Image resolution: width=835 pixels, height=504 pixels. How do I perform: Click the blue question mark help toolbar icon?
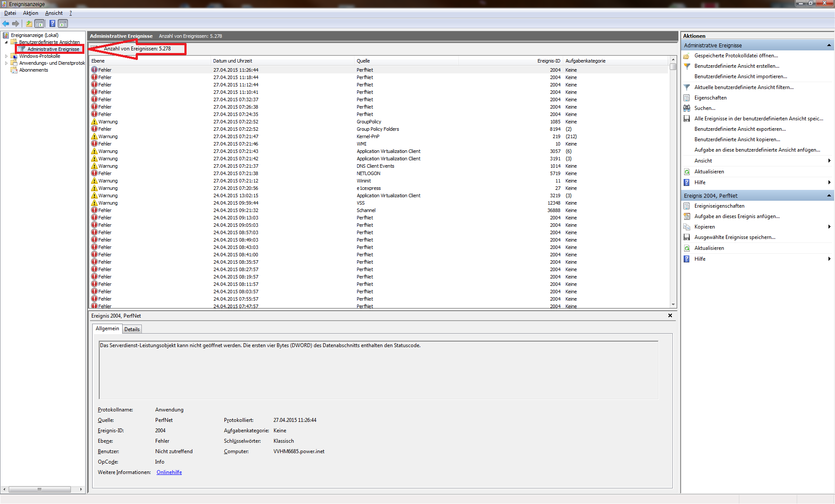tap(52, 23)
